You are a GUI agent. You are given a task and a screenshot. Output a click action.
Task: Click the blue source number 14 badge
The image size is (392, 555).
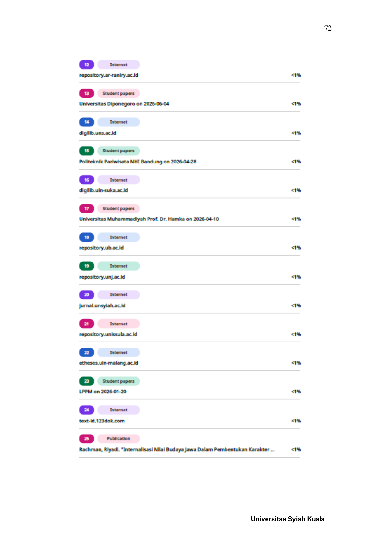coord(87,122)
